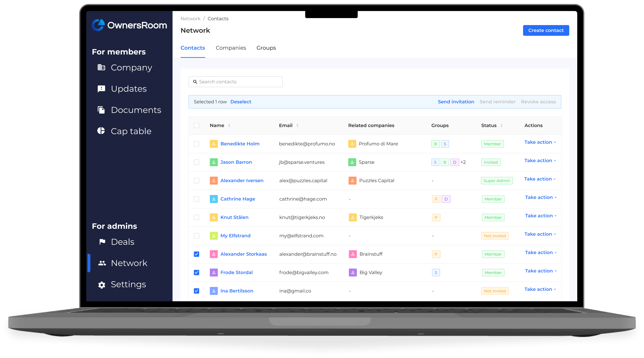Sort contacts by the Status column arrows

501,125
